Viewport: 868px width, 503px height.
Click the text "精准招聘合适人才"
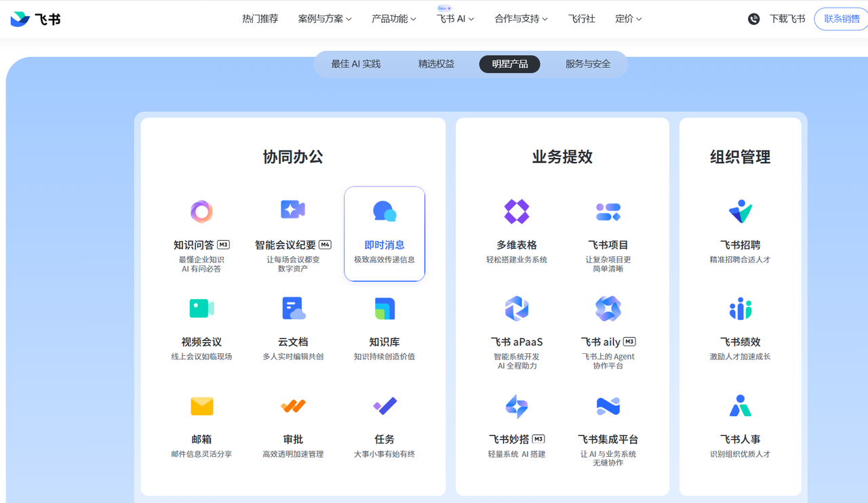pos(741,260)
